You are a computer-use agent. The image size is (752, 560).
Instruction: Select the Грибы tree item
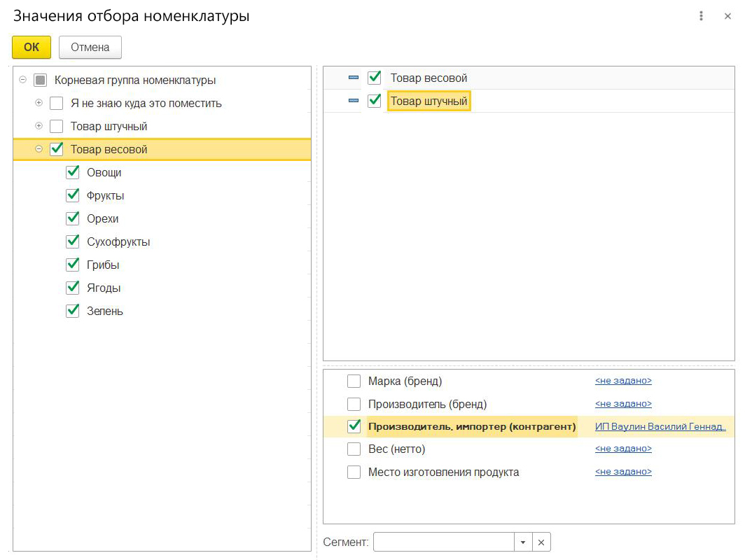103,265
